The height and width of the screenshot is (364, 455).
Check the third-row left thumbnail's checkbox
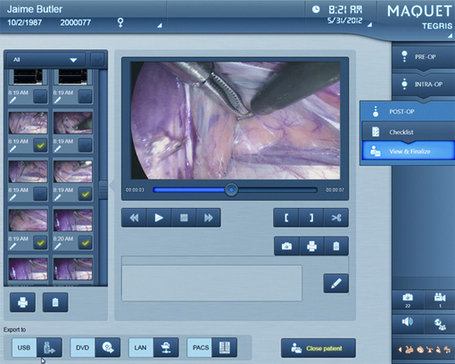40,194
